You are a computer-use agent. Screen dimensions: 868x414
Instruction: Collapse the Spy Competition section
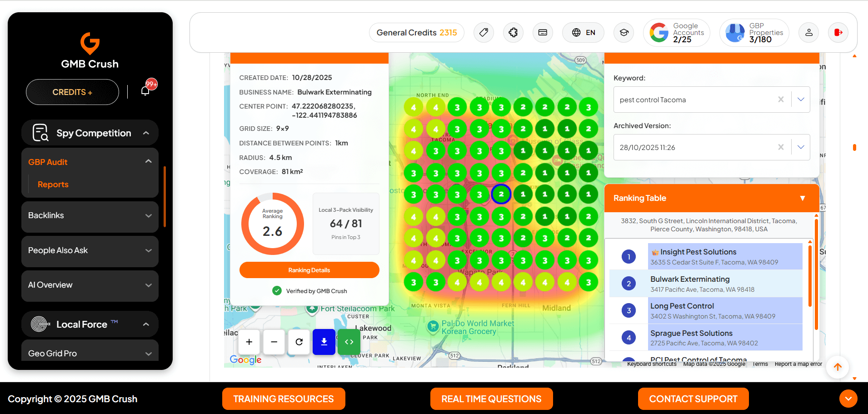click(146, 133)
